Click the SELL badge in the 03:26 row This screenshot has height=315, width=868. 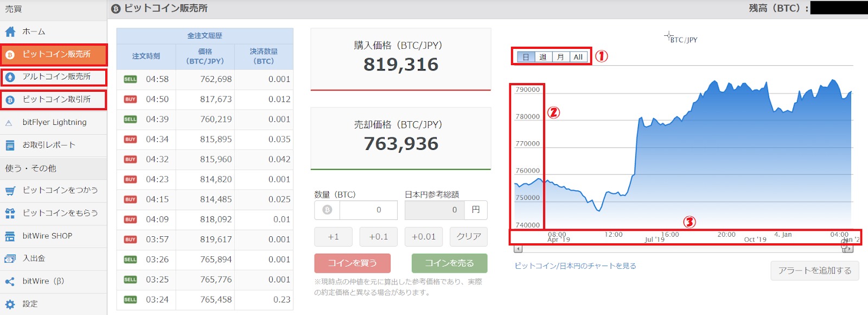coord(130,260)
